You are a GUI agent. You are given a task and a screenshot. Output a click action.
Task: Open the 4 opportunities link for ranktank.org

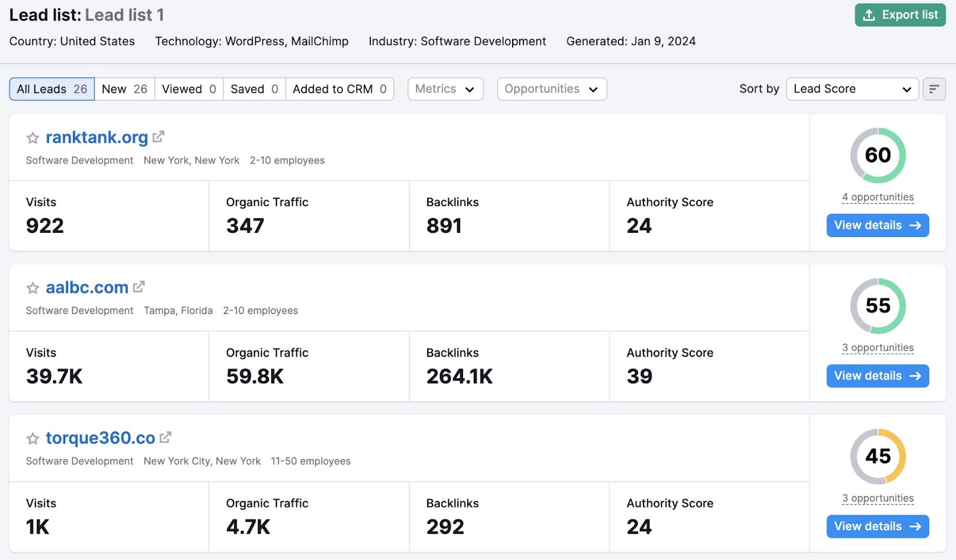point(878,197)
